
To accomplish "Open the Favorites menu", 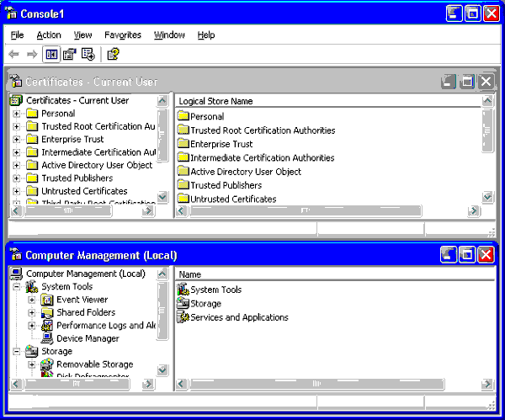I will [123, 35].
